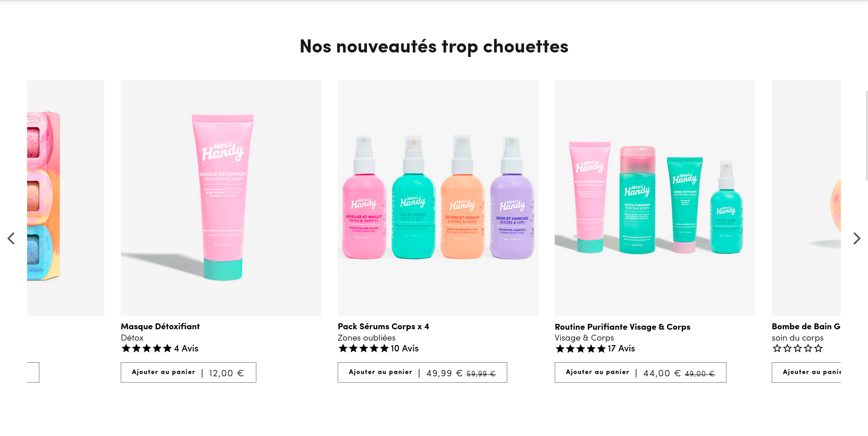Image resolution: width=868 pixels, height=436 pixels.
Task: Open the Routine Purifiante Visage & Corps title
Action: 623,327
